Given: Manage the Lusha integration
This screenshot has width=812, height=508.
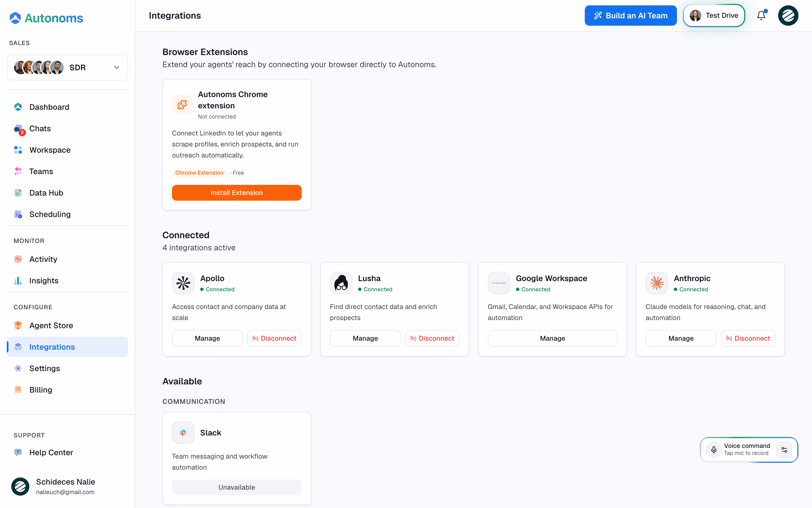Looking at the screenshot, I should point(365,338).
